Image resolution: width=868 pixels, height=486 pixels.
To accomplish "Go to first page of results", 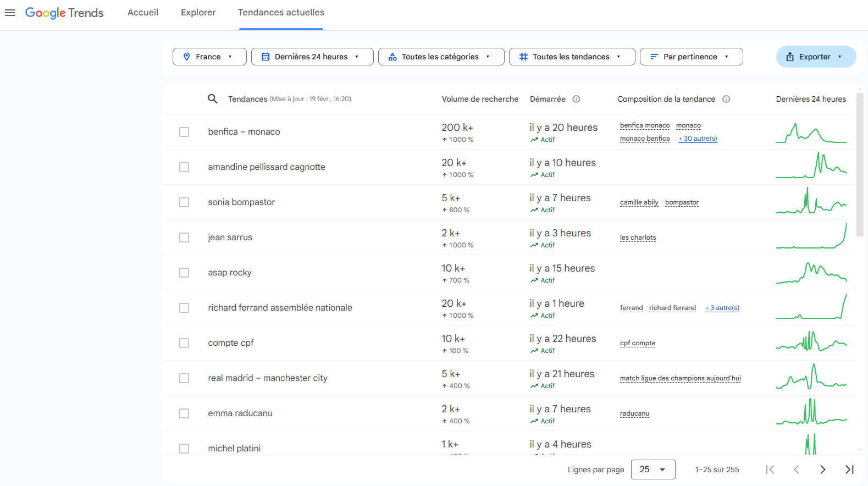I will coord(770,470).
